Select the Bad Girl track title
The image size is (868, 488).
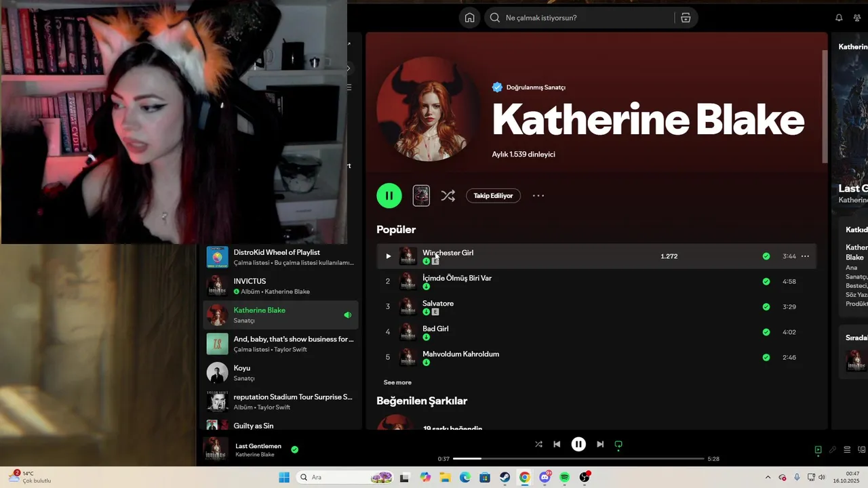pos(435,329)
